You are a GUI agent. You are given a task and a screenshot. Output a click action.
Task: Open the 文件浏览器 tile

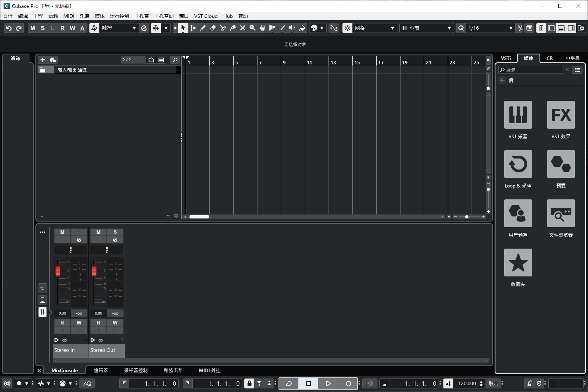click(x=561, y=213)
